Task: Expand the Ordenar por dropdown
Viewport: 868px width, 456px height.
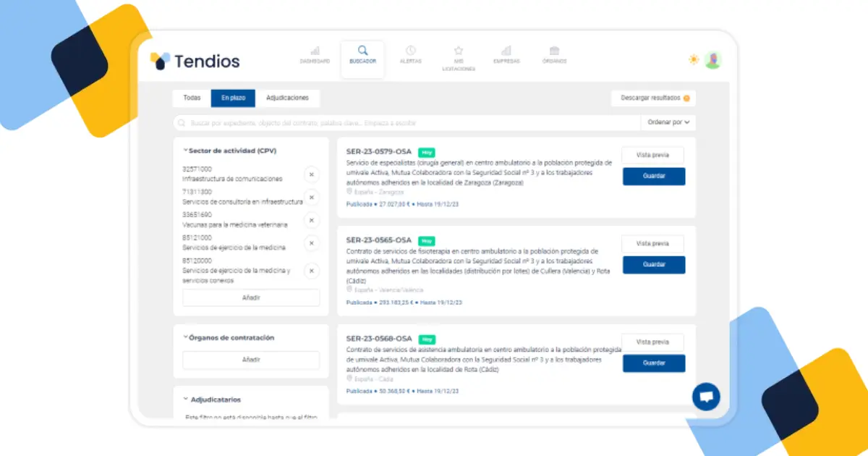Action: pos(668,122)
